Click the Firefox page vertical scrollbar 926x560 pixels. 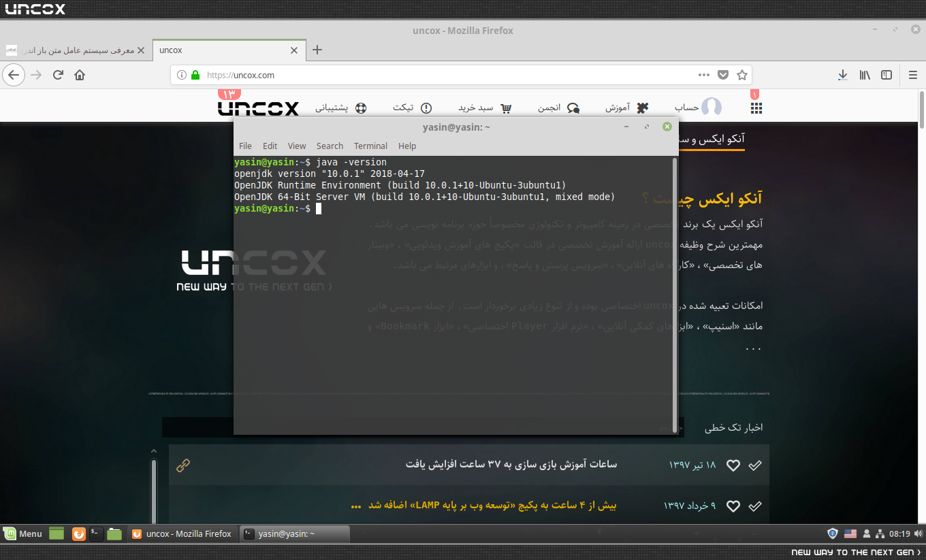[x=922, y=109]
